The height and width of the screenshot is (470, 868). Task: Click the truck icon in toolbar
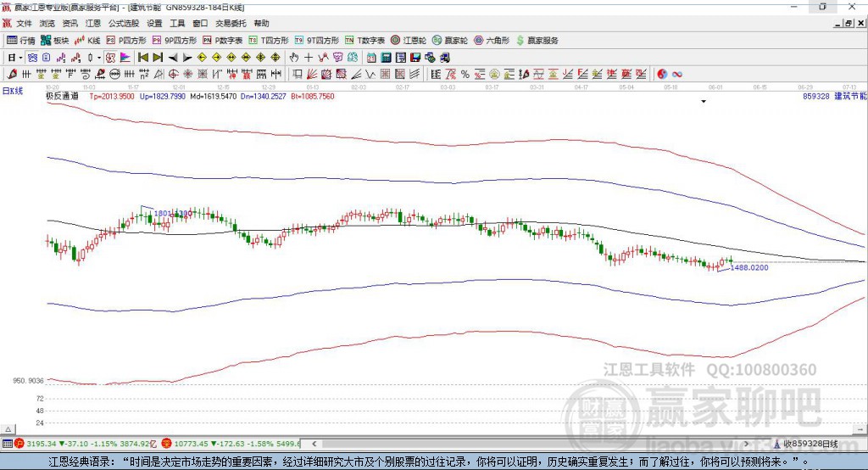(x=444, y=58)
